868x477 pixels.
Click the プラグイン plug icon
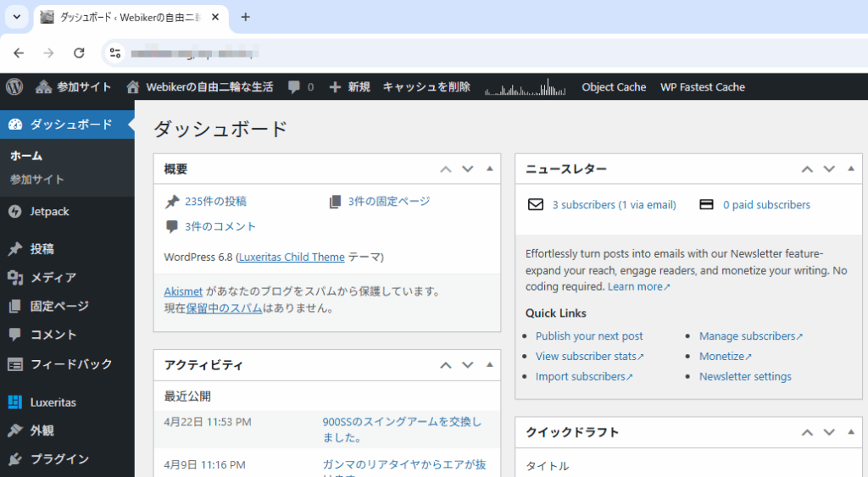(x=15, y=458)
